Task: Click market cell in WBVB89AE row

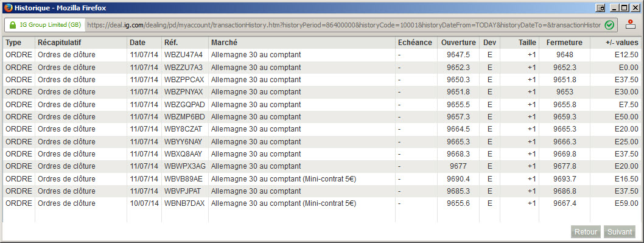Action: (x=284, y=179)
